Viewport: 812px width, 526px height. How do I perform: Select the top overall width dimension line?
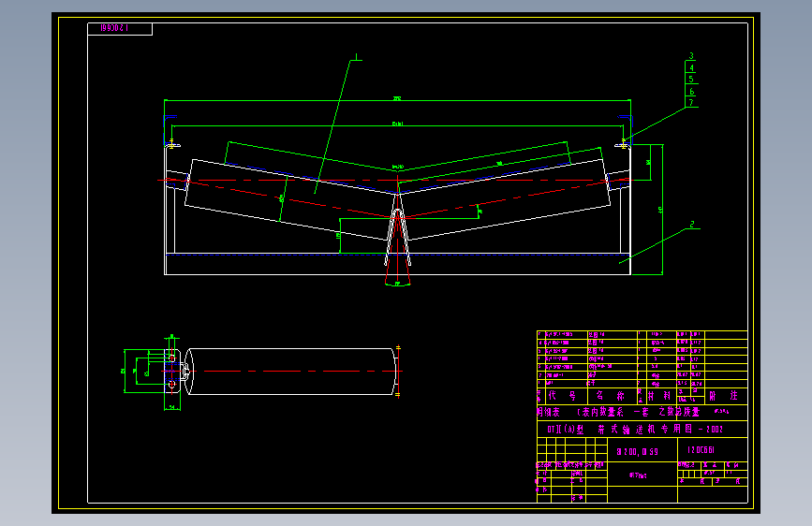click(x=397, y=100)
